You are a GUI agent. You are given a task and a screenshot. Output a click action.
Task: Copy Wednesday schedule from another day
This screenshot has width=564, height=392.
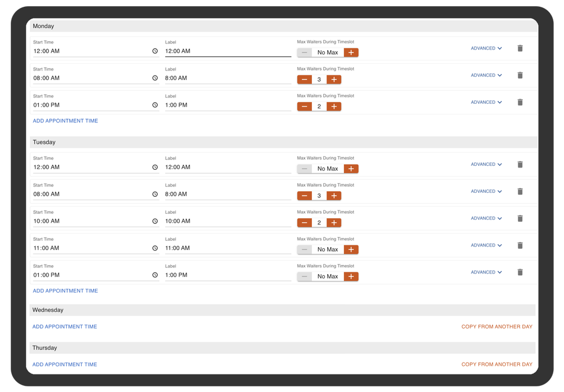(x=496, y=327)
